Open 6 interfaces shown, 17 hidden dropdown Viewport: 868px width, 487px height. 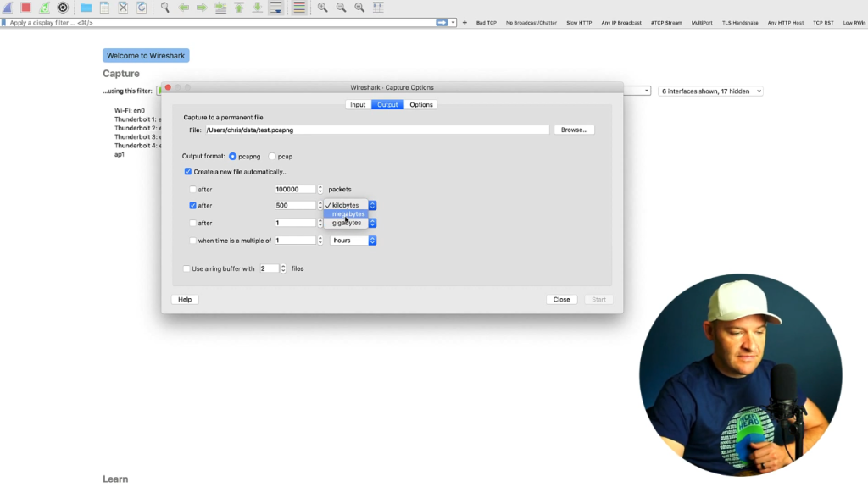click(710, 91)
